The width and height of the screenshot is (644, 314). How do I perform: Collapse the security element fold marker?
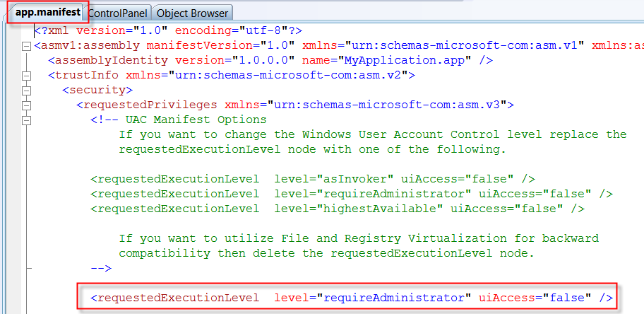(27, 91)
